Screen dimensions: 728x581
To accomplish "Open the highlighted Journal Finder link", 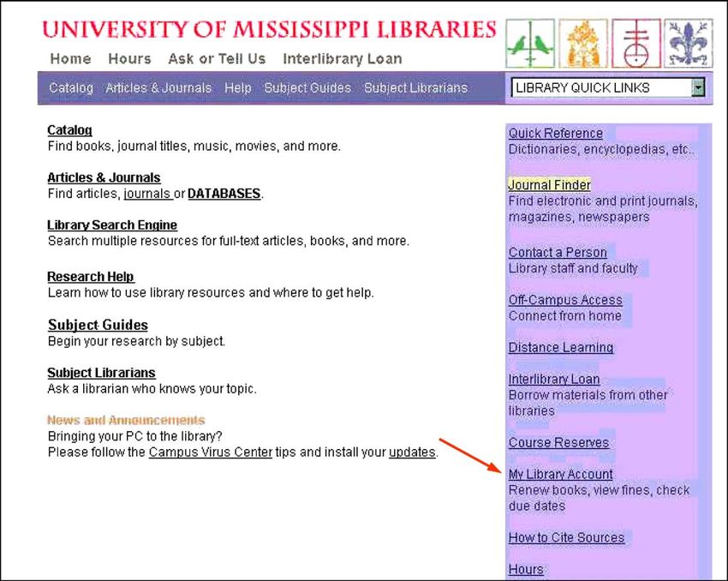I will (549, 185).
